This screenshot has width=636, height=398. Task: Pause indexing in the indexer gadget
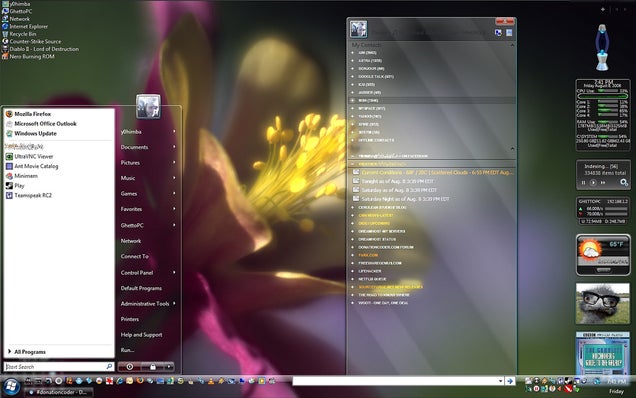[x=584, y=183]
